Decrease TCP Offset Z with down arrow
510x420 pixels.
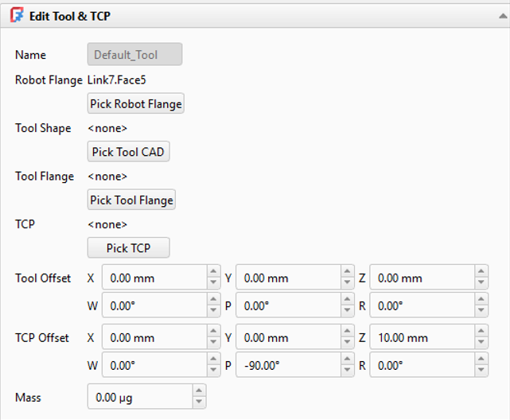pyautogui.click(x=481, y=342)
